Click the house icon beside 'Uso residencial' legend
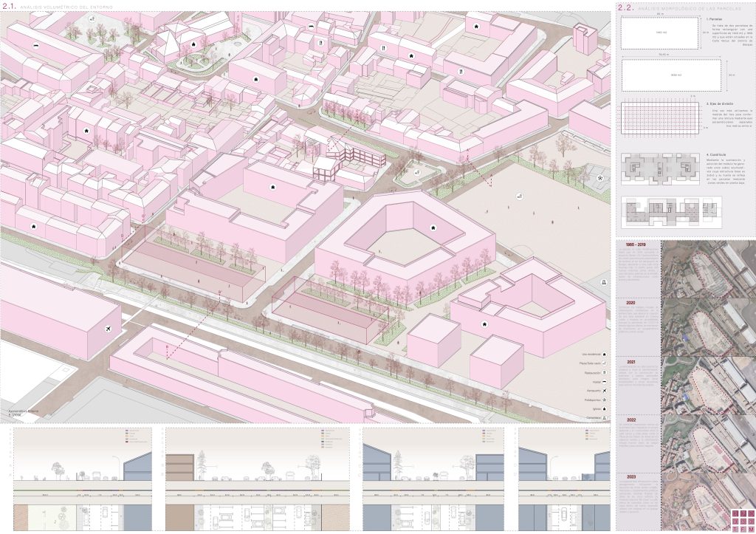Screen dimensions: 756x534 click(604, 354)
